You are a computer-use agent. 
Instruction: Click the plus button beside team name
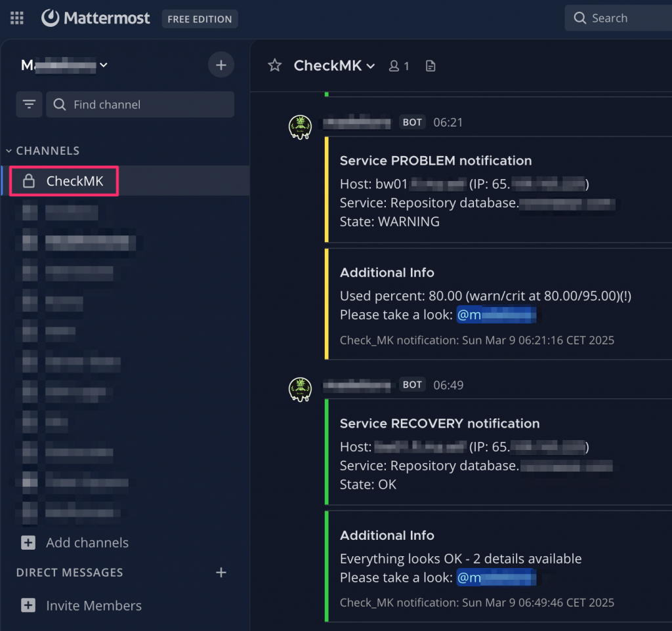coord(221,65)
